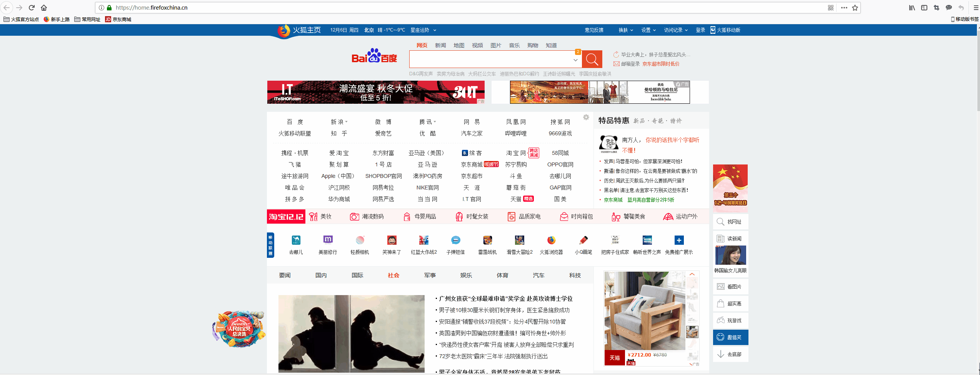Expand the 腾讯 site submenu
Screen dimensions: 980x375
(435, 122)
